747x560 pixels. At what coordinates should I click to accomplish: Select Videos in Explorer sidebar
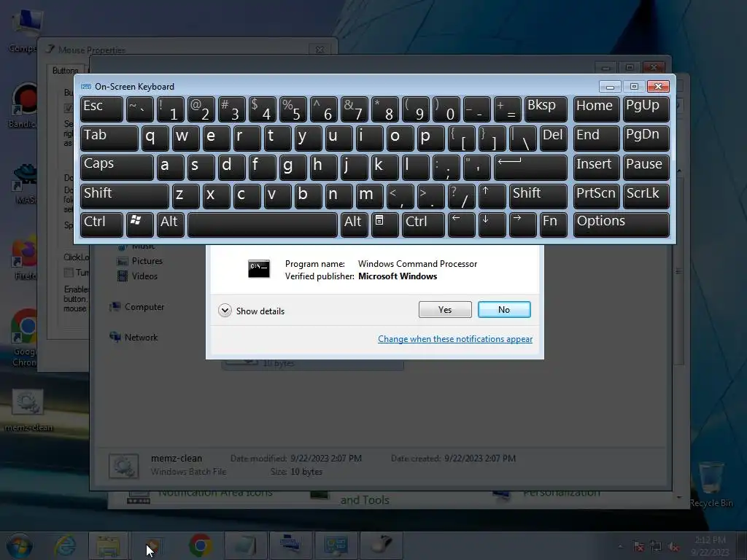click(x=137, y=276)
